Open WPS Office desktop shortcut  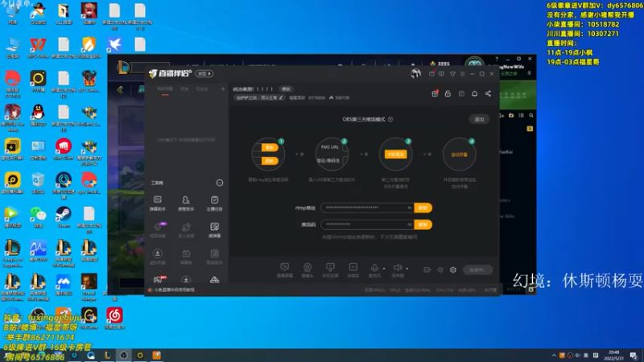(x=38, y=47)
